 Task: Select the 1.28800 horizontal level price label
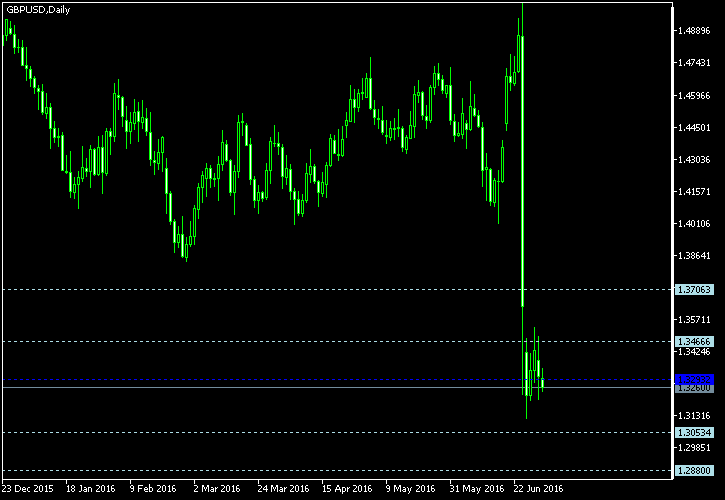pos(694,471)
